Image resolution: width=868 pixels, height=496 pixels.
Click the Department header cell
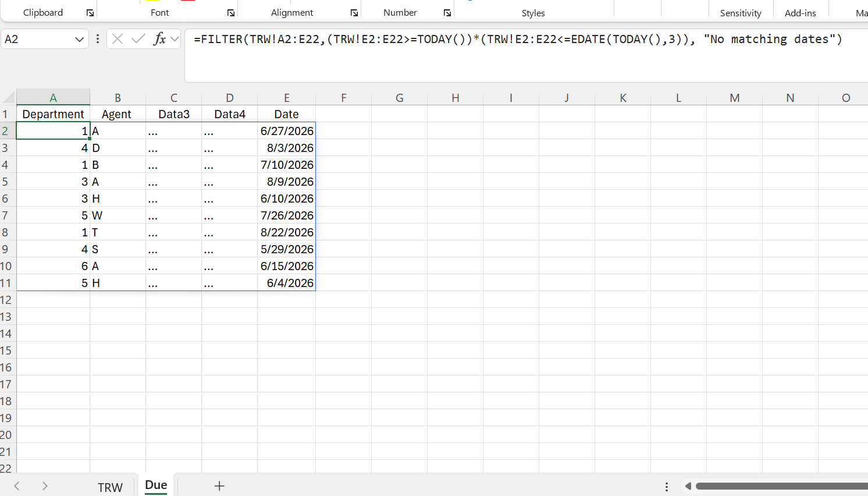click(53, 114)
